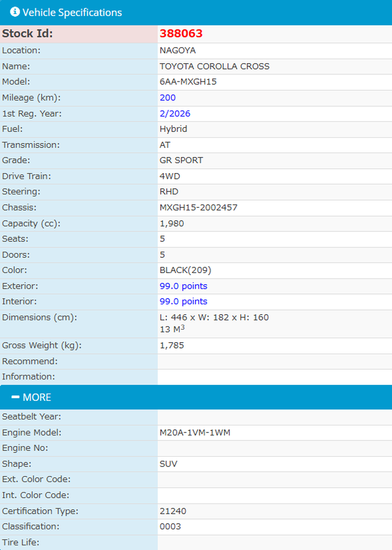Click the Engine No: label

[25, 448]
